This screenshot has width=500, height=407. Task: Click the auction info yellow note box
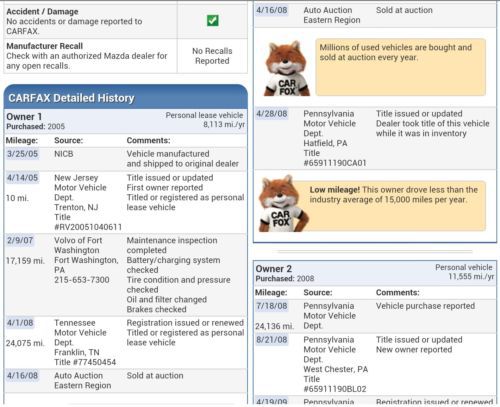(400, 67)
